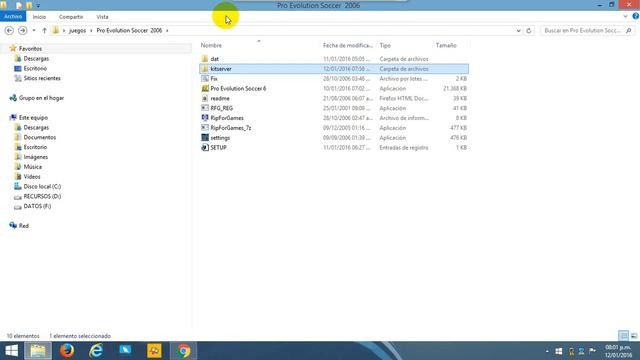This screenshot has width=640, height=360.
Task: Open the kitserver folder icon
Action: click(x=205, y=69)
